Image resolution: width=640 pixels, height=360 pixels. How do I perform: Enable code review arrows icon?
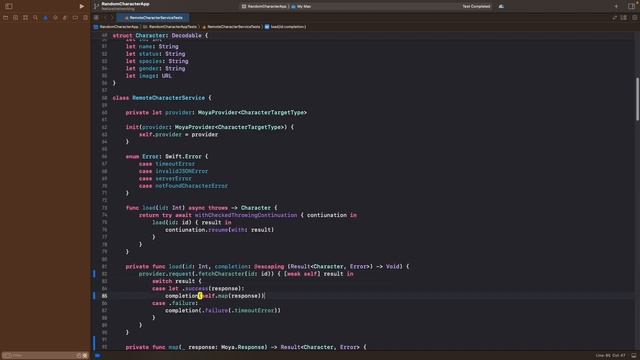[614, 18]
